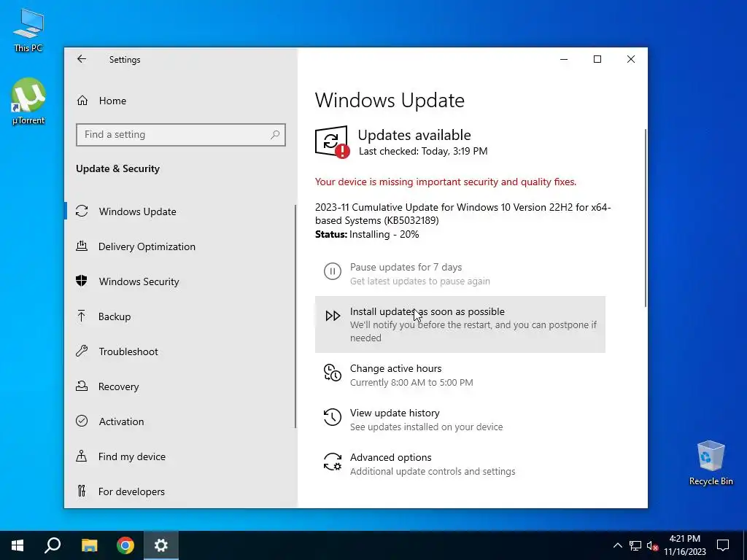Open the notification center icon
747x560 pixels.
tap(723, 545)
